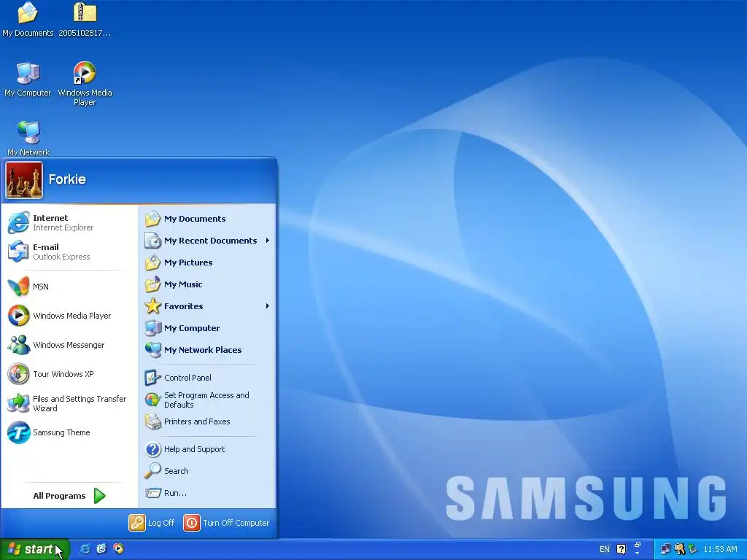Open Help and Support
This screenshot has height=560, width=747.
point(208,449)
